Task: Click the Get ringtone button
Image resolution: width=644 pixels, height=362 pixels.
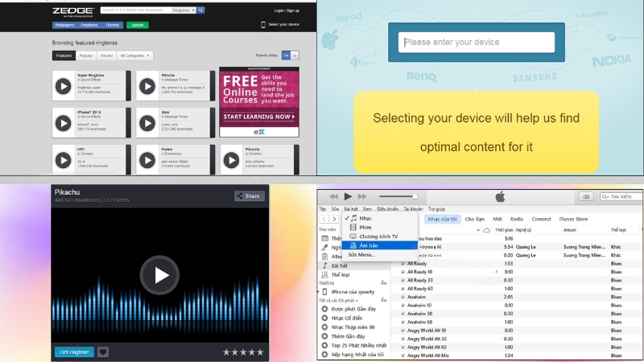Action: pos(74,352)
